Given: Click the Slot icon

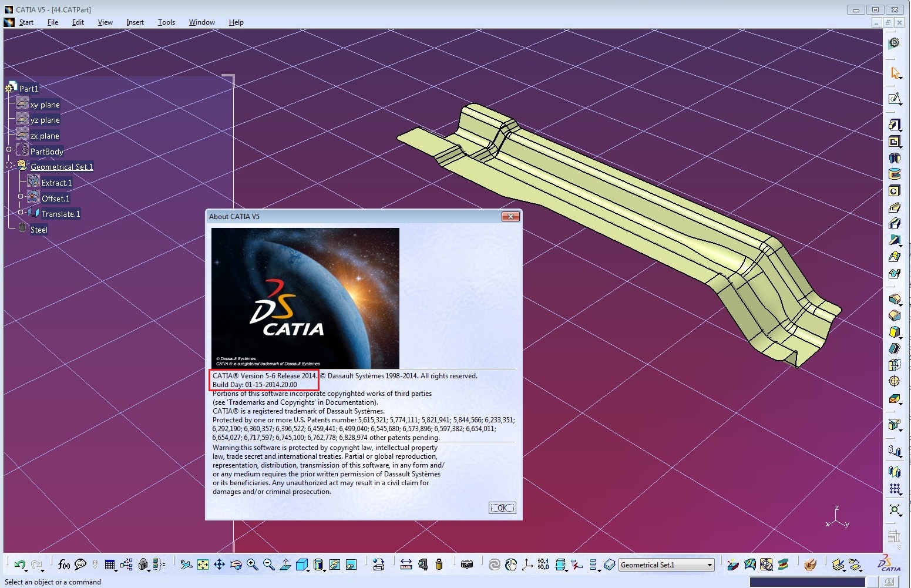Looking at the screenshot, I should click(x=894, y=223).
